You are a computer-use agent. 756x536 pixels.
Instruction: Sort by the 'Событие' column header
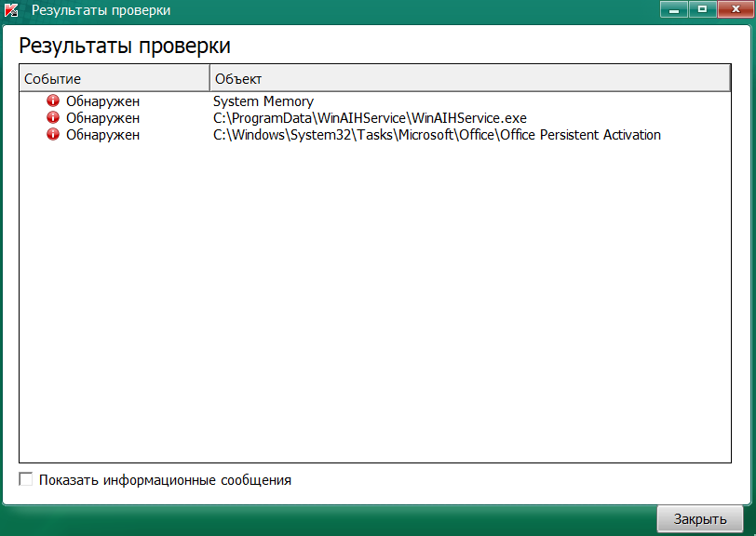pos(115,78)
